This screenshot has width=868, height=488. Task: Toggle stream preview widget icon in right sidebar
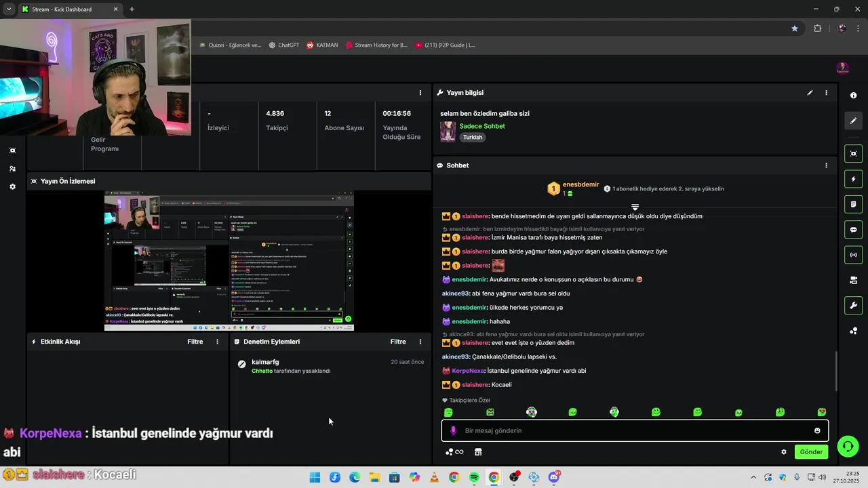click(853, 154)
